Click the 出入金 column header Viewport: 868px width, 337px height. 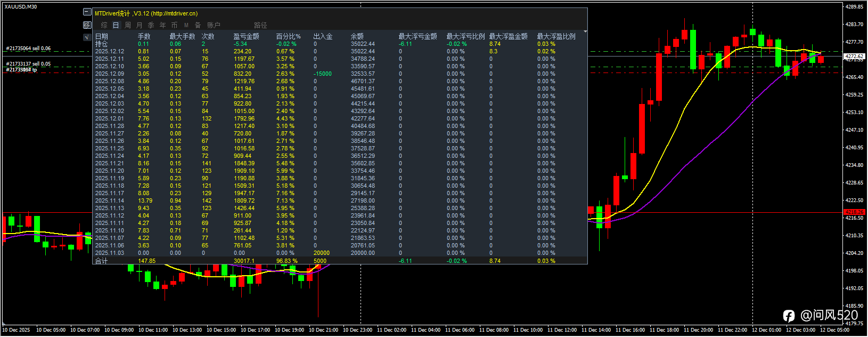click(323, 36)
